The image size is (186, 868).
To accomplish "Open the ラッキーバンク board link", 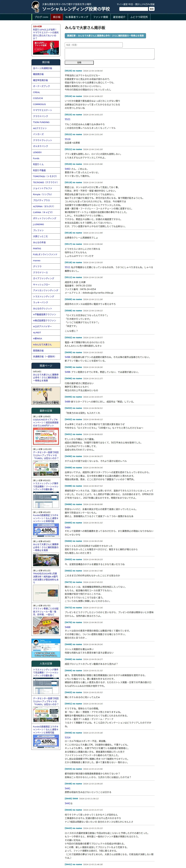I will point(46,303).
